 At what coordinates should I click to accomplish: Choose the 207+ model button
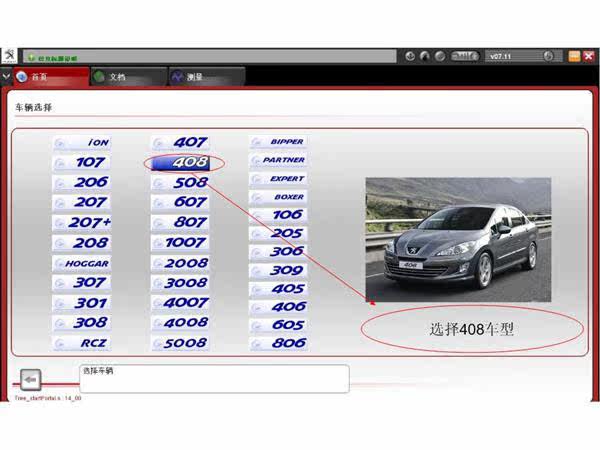[x=82, y=223]
